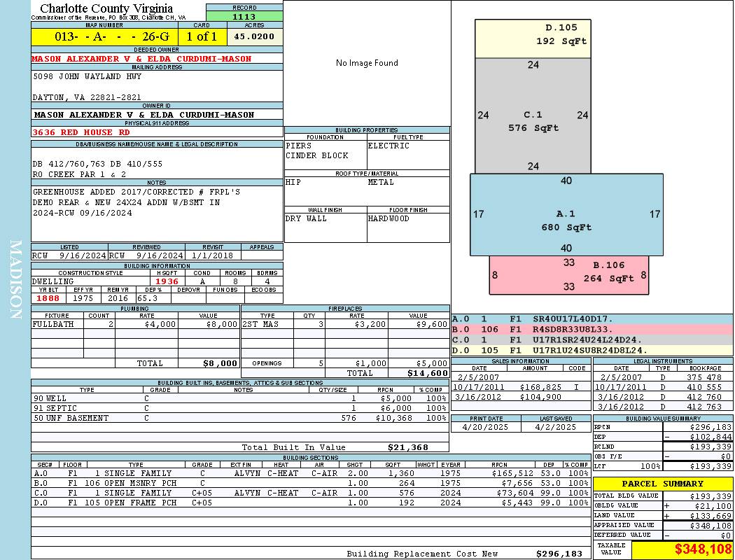This screenshot has height=560, width=735.
Task: Click sale date 3/16/2012 at $104,900
Action: [x=478, y=398]
